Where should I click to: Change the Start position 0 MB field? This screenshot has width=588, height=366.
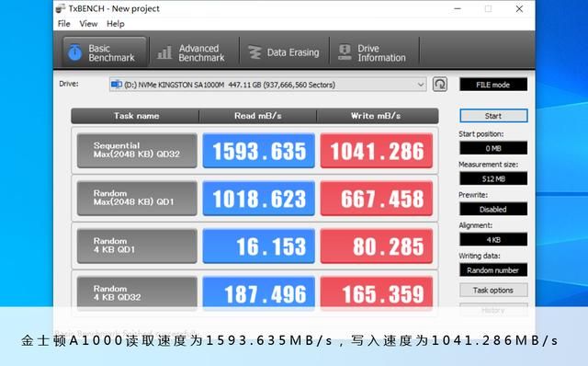coord(493,148)
